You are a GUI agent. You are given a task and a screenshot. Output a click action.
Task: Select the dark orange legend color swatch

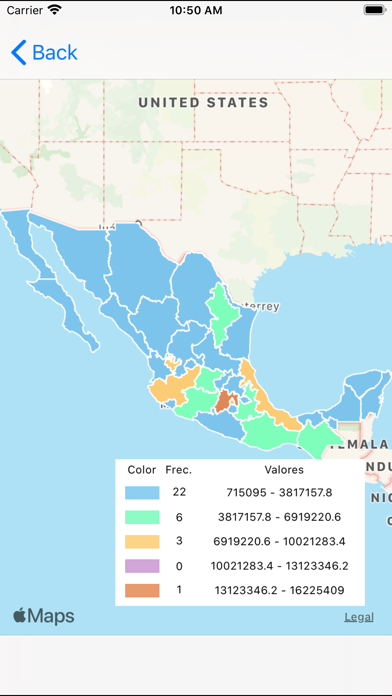[142, 590]
